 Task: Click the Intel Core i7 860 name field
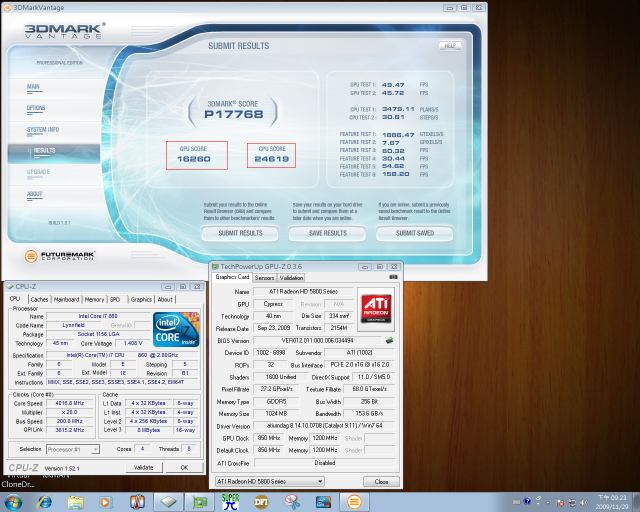98,316
